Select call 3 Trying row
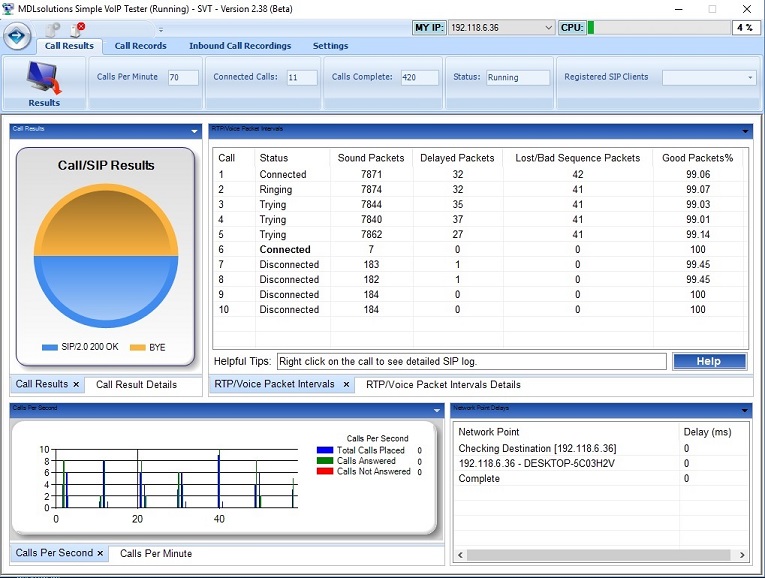Viewport: 765px width, 578px height. tap(478, 204)
